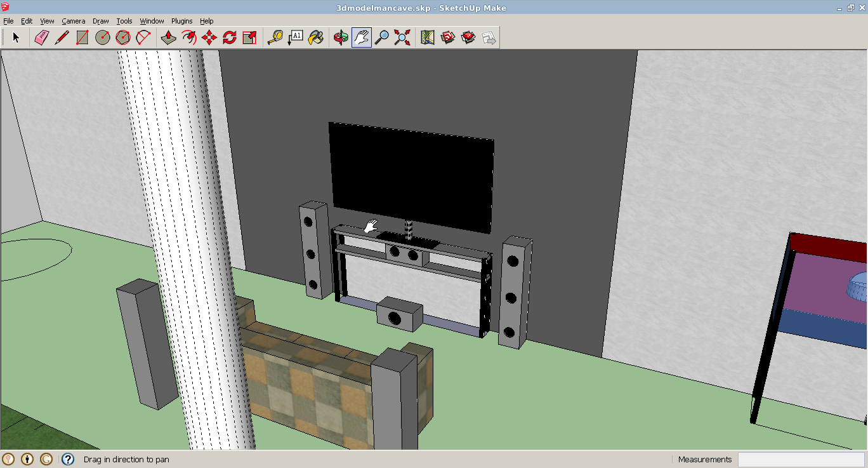Select the Line pencil tool

(x=62, y=37)
